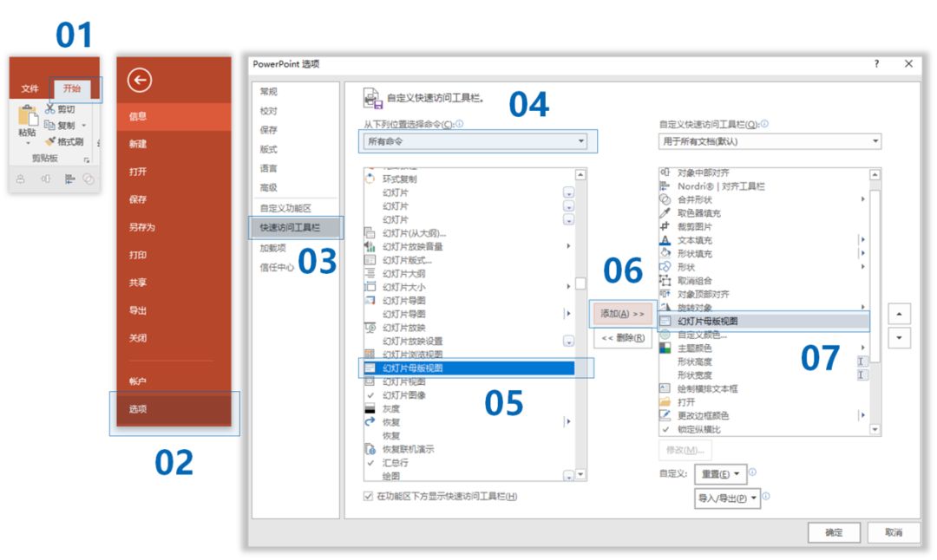
Task: Click the crop icon for 裁剪图片
Action: [665, 226]
